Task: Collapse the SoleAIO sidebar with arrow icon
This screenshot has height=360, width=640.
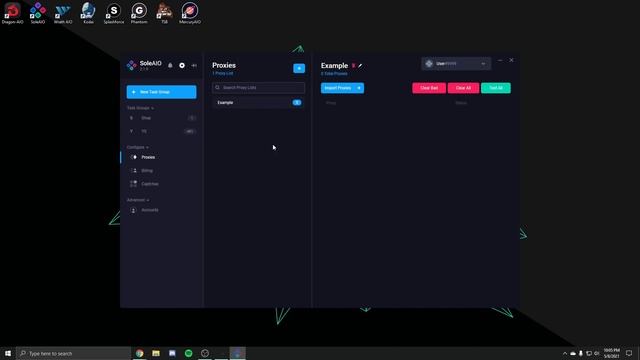Action: click(x=194, y=65)
